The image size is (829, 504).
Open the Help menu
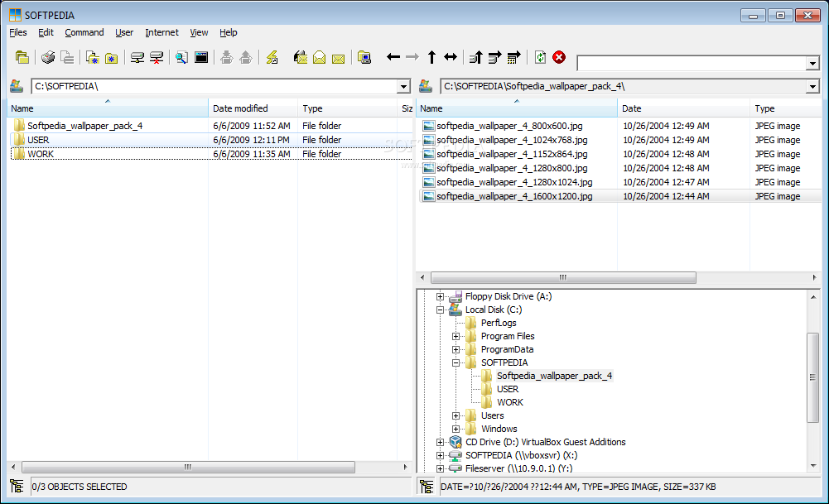(229, 32)
